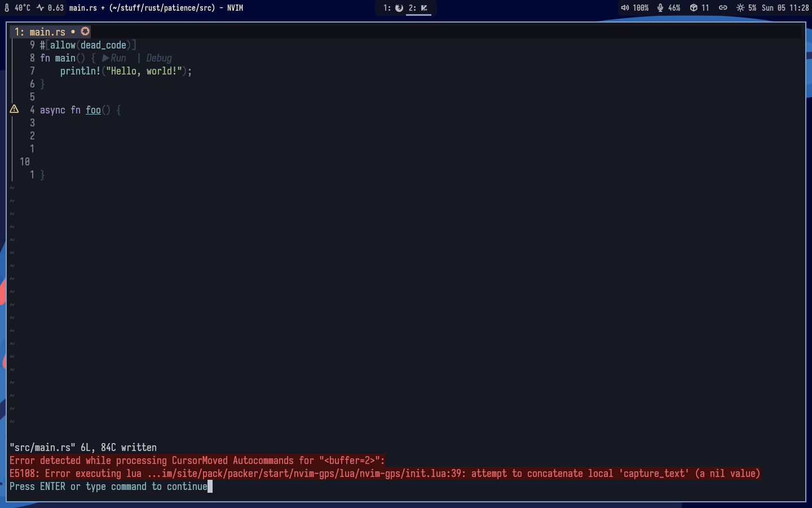Click the brightness sun icon
The height and width of the screenshot is (508, 812).
(740, 8)
